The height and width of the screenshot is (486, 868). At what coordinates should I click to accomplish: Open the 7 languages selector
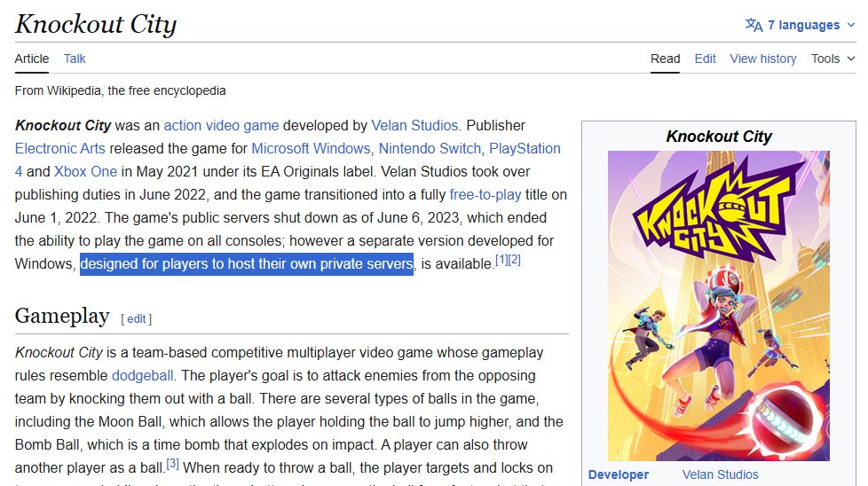coord(801,25)
